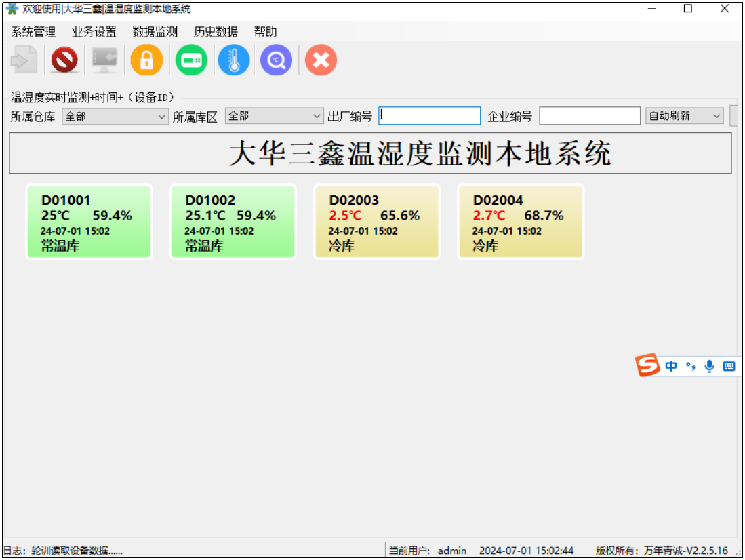Screen dimensions: 745x560
Task: Expand the 所属库区 dropdown
Action: (274, 117)
